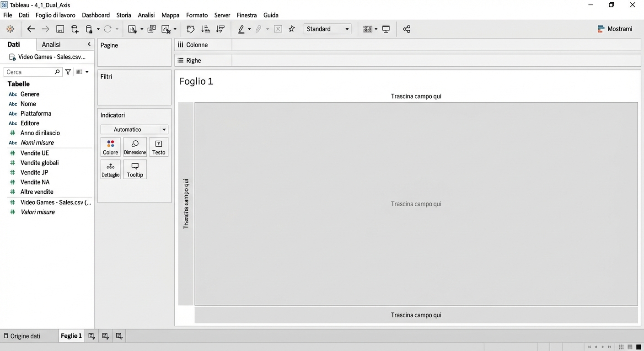Open the data pane view options dropdown arrow

pos(86,72)
